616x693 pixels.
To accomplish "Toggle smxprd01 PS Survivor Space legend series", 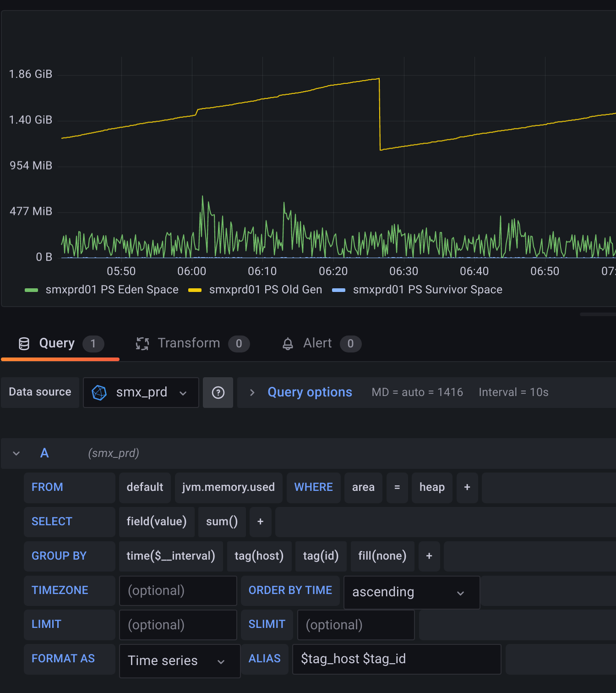I will [428, 290].
